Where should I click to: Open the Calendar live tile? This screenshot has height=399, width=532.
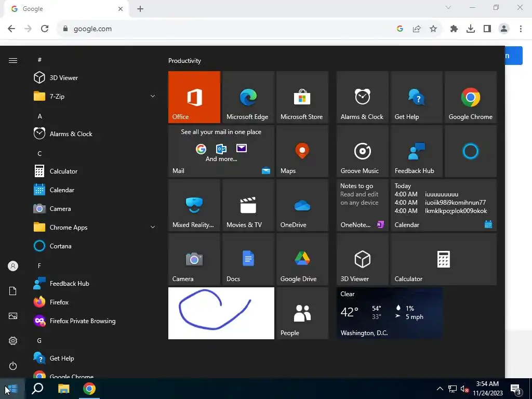coord(444,205)
